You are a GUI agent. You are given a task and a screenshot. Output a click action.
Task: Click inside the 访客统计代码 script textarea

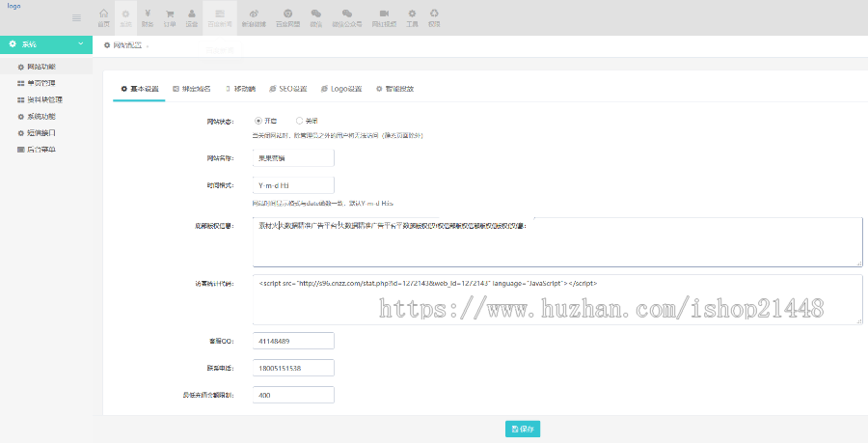pyautogui.click(x=557, y=300)
